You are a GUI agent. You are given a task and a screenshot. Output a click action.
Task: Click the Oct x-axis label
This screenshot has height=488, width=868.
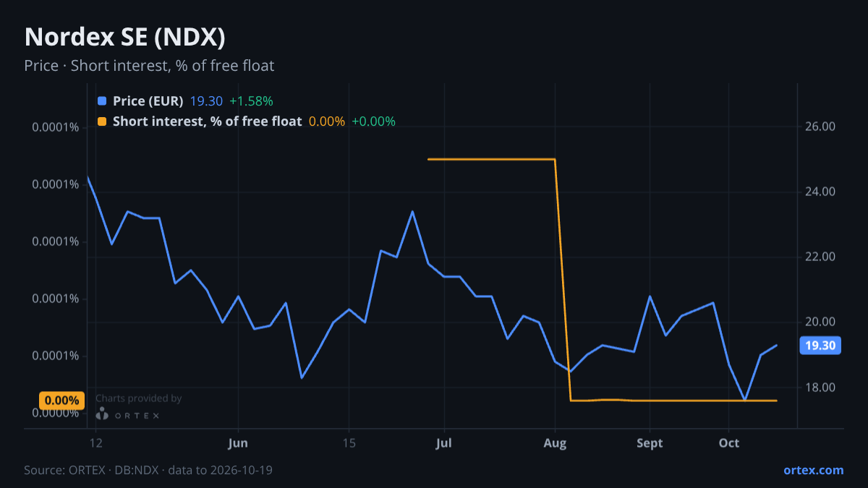[x=729, y=443]
